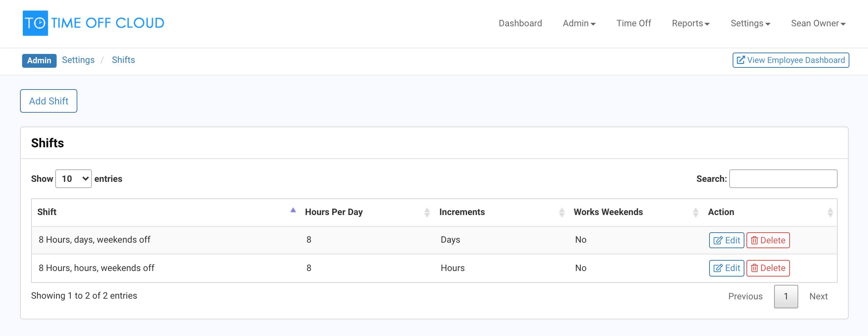Click the Next pagination link
868x336 pixels.
pyautogui.click(x=818, y=296)
